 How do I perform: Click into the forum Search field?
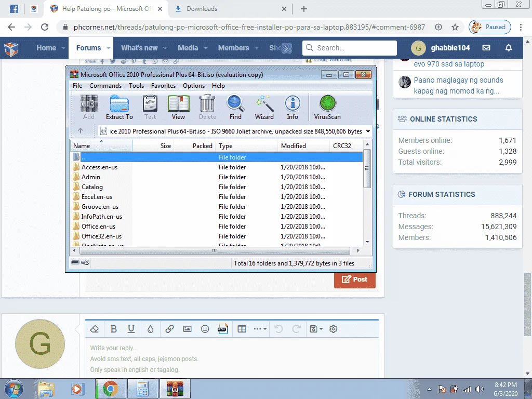click(x=350, y=48)
